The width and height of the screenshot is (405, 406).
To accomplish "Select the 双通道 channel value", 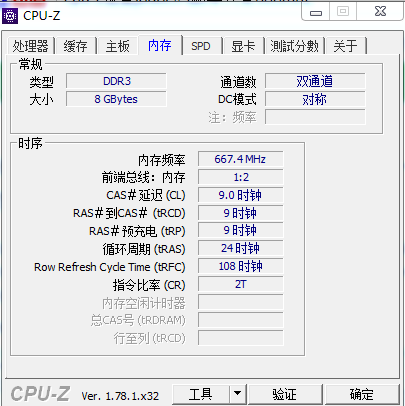I will [x=315, y=81].
